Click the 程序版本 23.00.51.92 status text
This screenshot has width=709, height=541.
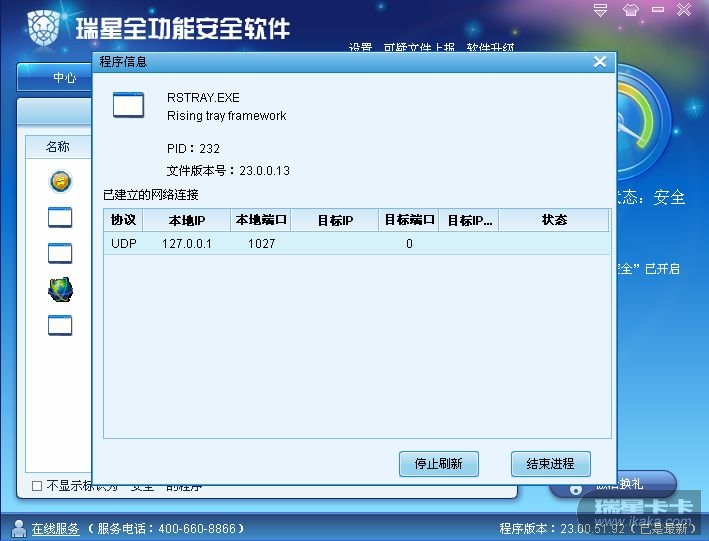click(x=597, y=528)
